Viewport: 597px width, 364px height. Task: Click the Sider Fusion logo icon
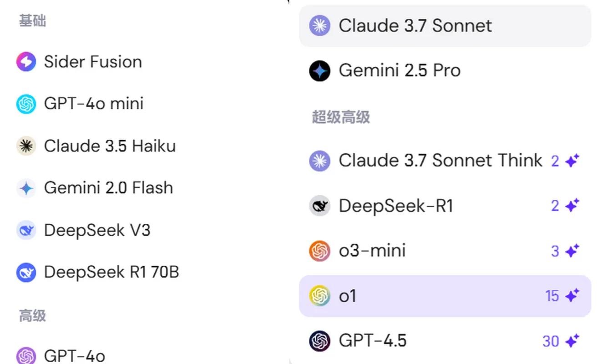(26, 62)
